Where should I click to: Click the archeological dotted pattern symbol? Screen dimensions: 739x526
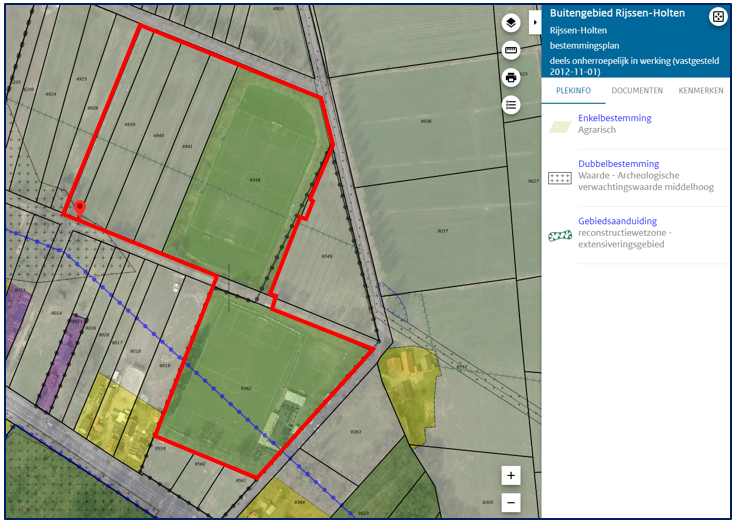click(x=560, y=178)
